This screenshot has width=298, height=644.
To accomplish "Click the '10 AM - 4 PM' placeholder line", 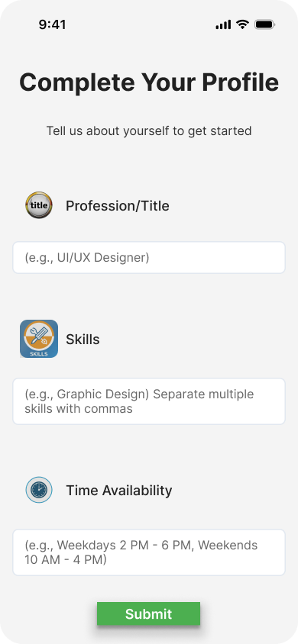I will pyautogui.click(x=66, y=560).
